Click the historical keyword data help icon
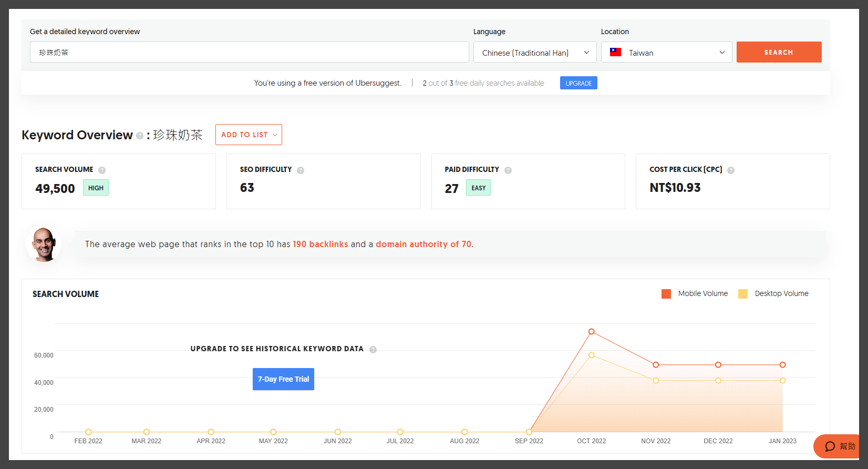868x469 pixels. [x=373, y=350]
